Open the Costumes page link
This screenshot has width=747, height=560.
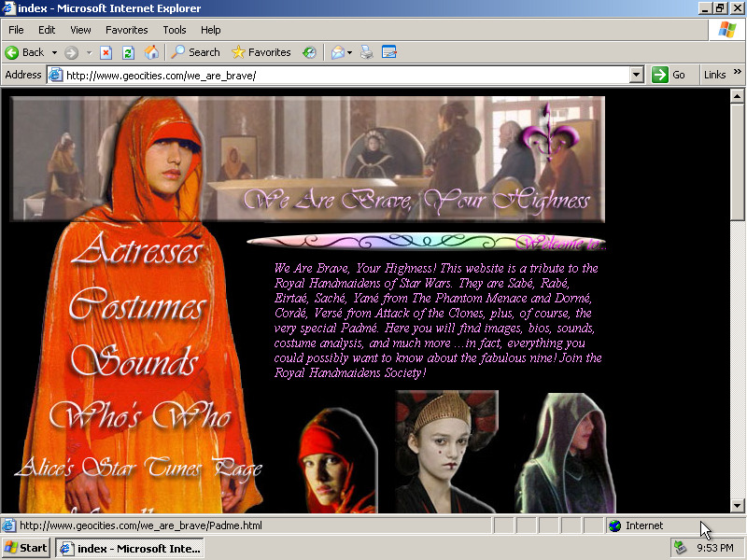(136, 307)
